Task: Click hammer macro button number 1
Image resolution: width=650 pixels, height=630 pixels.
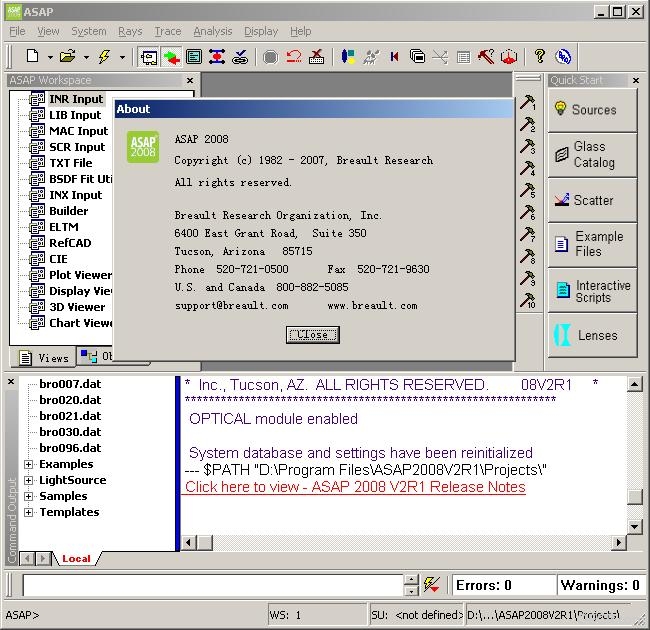Action: (x=528, y=102)
